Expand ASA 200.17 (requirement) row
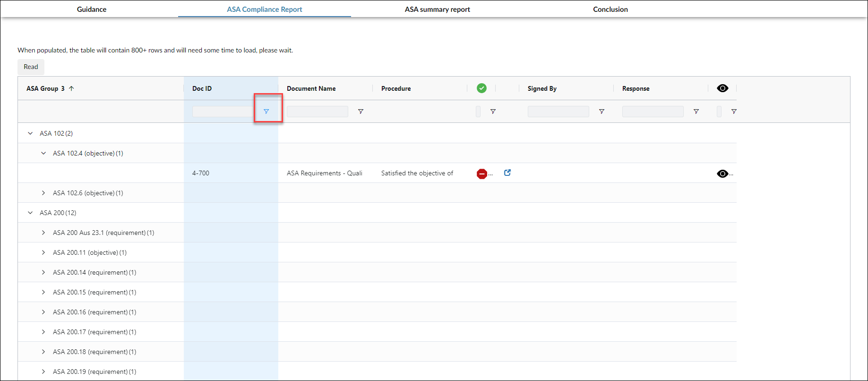The width and height of the screenshot is (868, 381). click(43, 332)
